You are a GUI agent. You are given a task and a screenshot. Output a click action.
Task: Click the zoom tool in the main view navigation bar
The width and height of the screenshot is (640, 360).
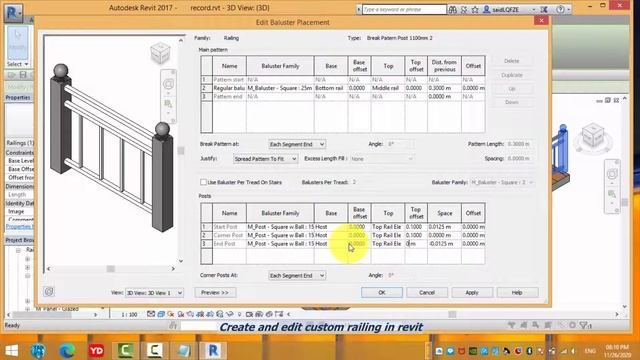pyautogui.click(x=612, y=194)
